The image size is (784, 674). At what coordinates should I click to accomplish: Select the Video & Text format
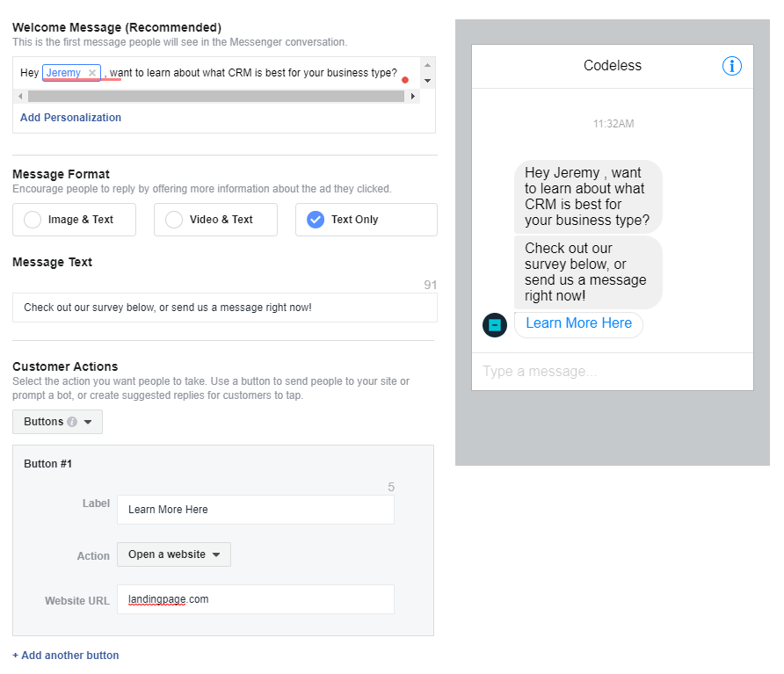pos(215,220)
